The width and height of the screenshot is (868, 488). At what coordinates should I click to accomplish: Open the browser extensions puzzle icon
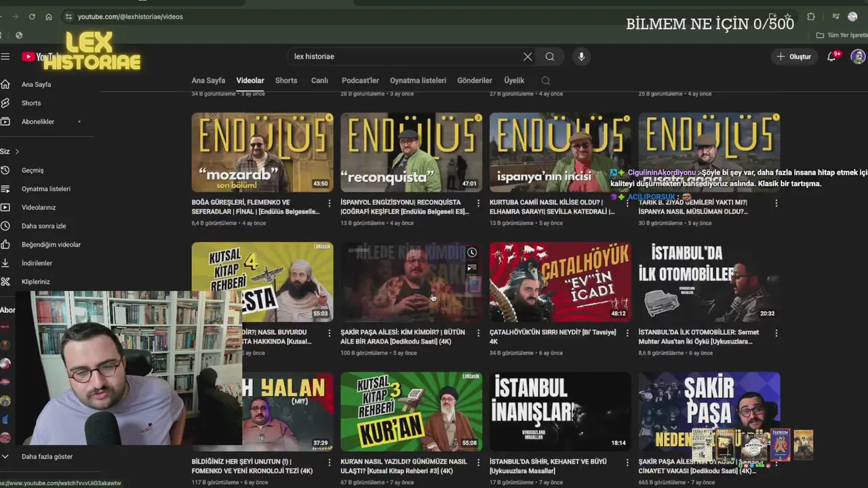pos(811,16)
